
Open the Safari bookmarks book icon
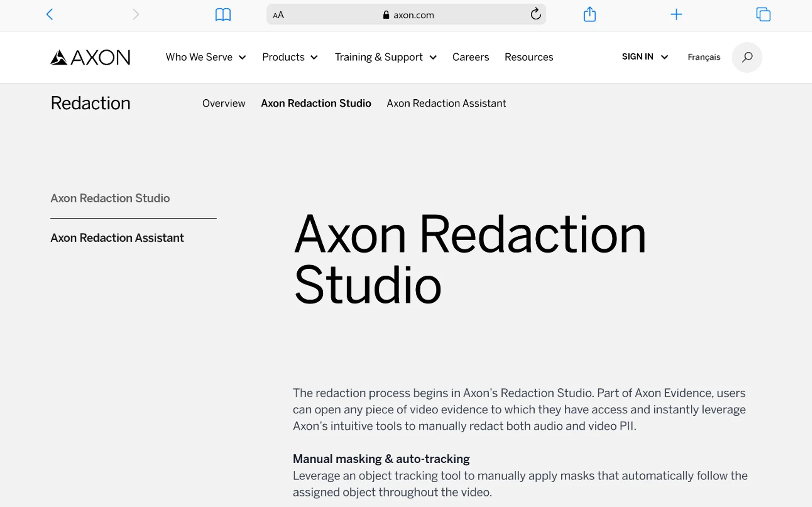(x=223, y=14)
